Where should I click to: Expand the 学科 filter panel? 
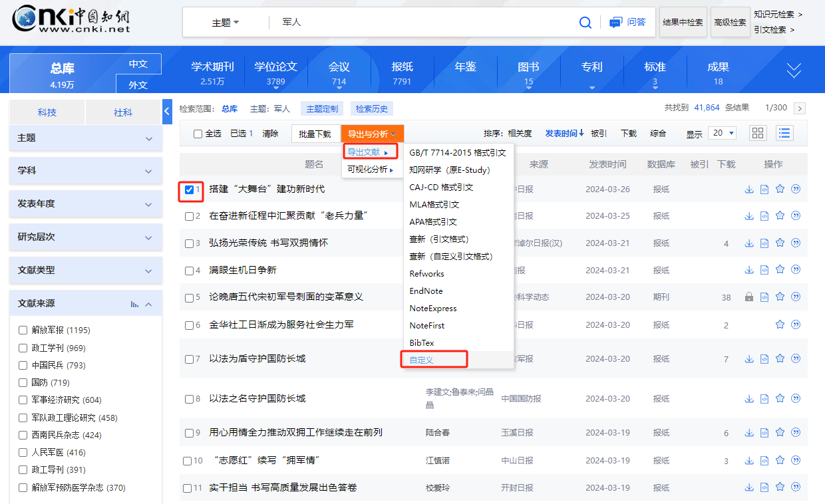(86, 171)
